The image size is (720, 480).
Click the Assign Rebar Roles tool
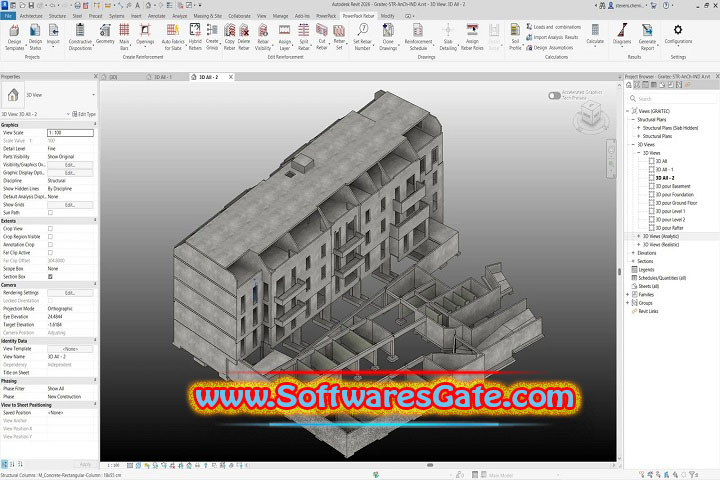472,37
